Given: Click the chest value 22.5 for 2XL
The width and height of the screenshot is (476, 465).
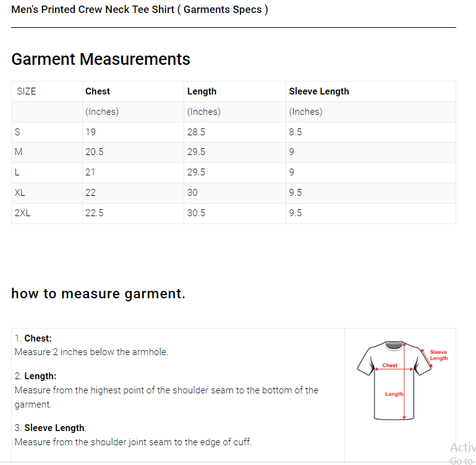Looking at the screenshot, I should coord(94,213).
